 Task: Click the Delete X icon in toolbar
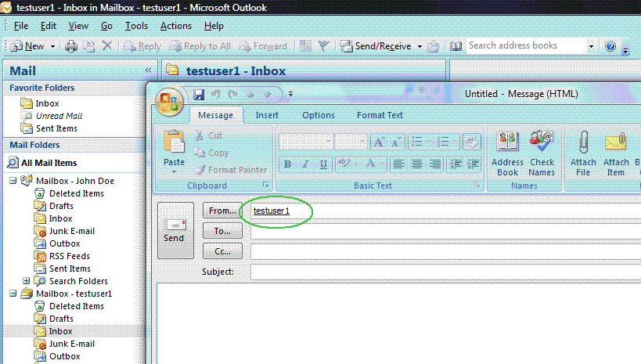107,46
